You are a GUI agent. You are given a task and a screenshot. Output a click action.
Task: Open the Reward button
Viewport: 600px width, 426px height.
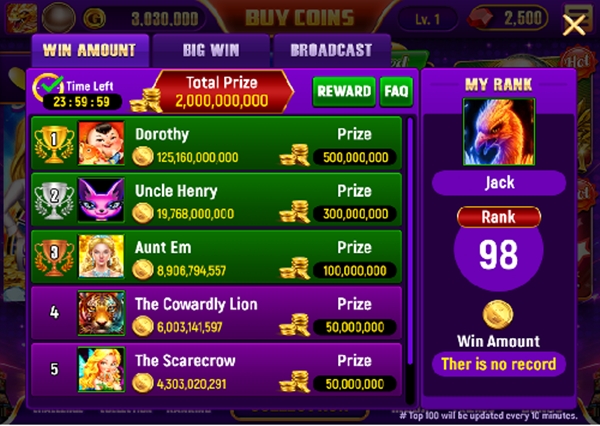[344, 91]
